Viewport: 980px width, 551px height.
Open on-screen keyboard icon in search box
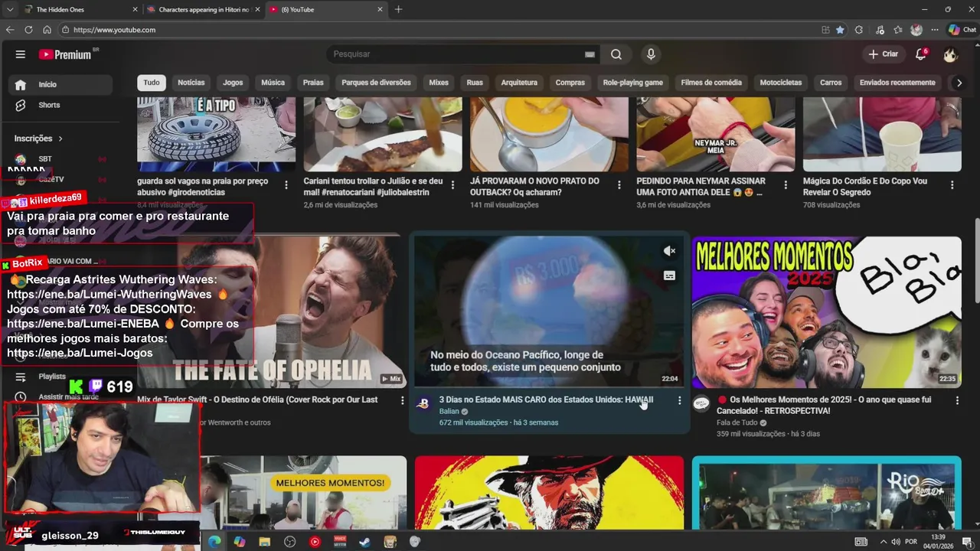(x=590, y=54)
